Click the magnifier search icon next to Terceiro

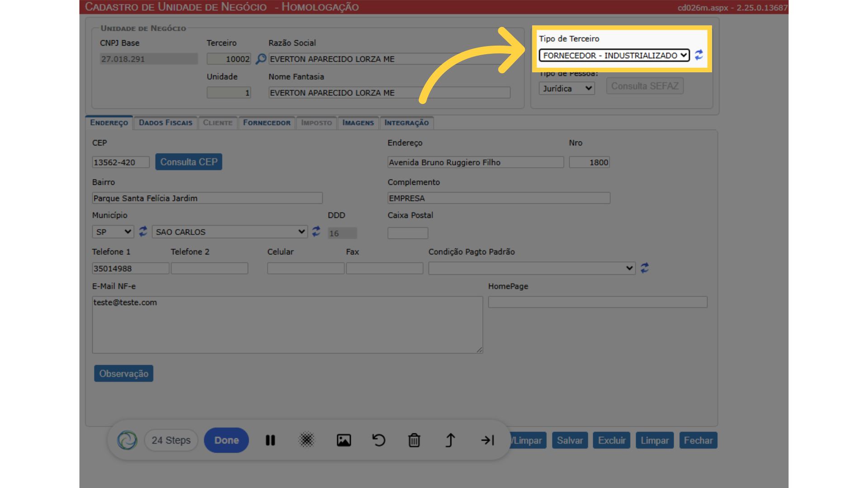point(261,59)
